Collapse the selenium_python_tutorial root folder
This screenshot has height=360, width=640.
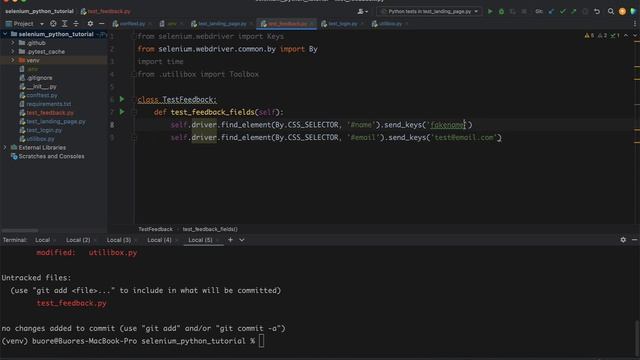(5, 34)
